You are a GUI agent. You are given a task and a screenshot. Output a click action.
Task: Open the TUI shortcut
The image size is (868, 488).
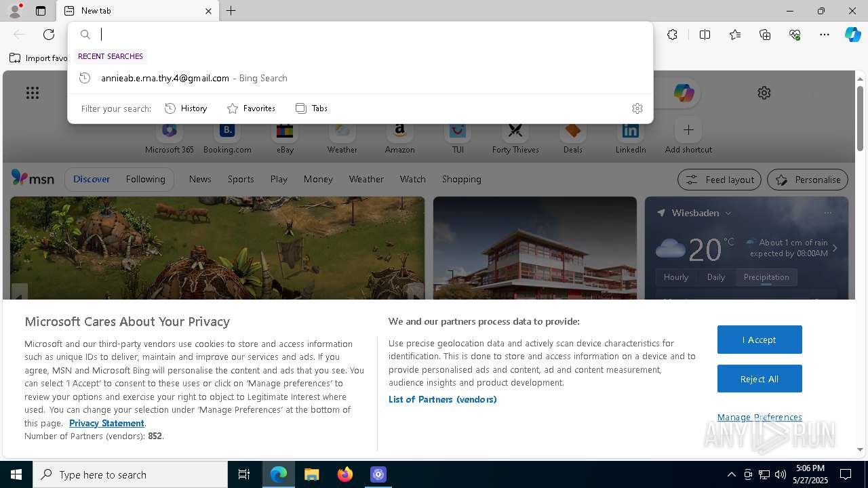click(458, 138)
